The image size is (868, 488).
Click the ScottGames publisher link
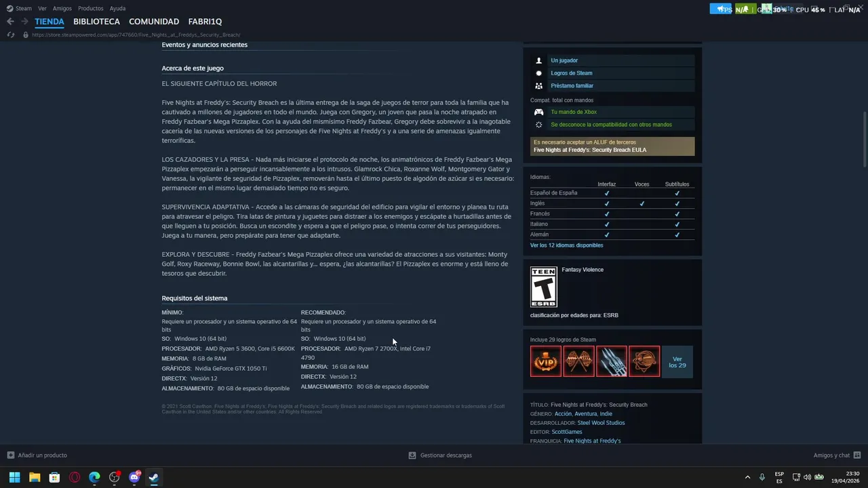[567, 432]
